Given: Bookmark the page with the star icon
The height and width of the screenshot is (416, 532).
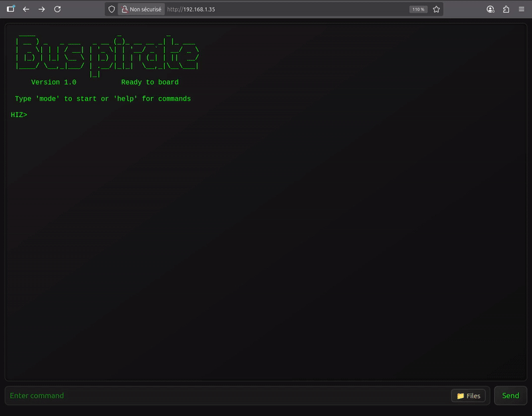Looking at the screenshot, I should 436,9.
